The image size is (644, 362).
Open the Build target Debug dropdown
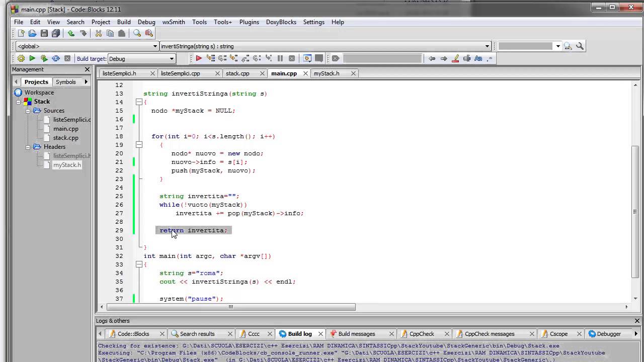pos(141,59)
